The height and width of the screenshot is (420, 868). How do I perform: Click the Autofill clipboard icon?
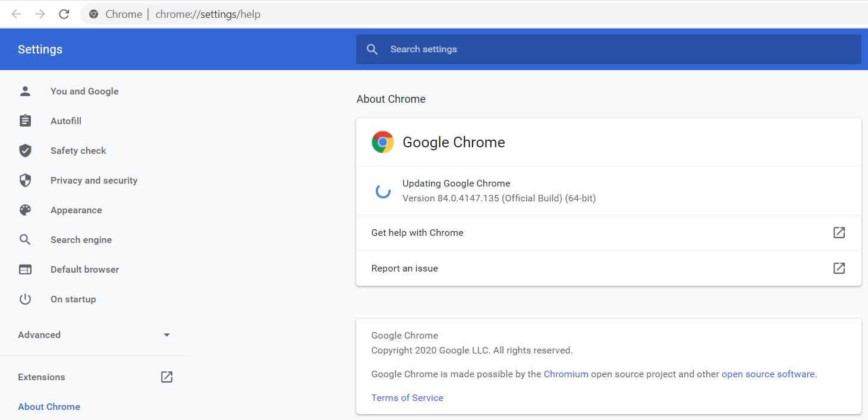(25, 121)
